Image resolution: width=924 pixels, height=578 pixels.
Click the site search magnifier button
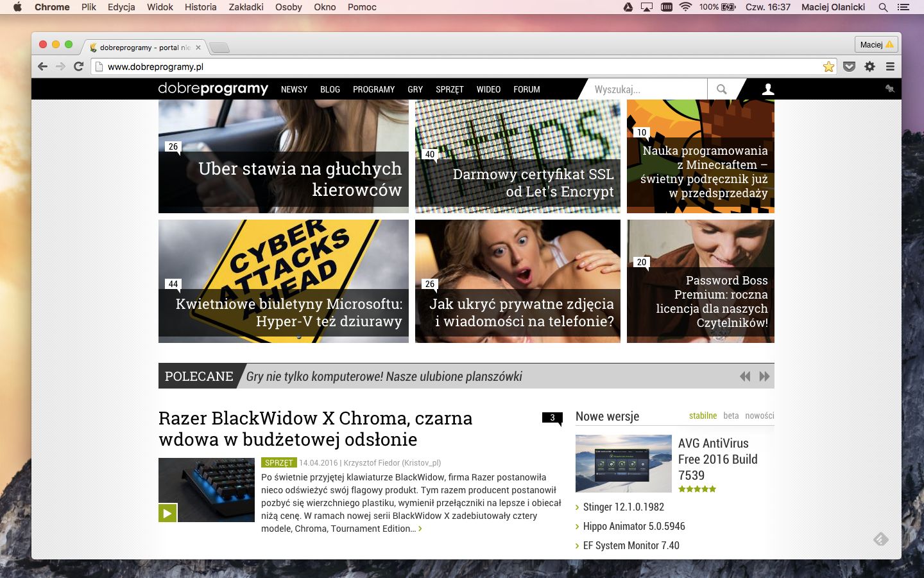point(722,89)
